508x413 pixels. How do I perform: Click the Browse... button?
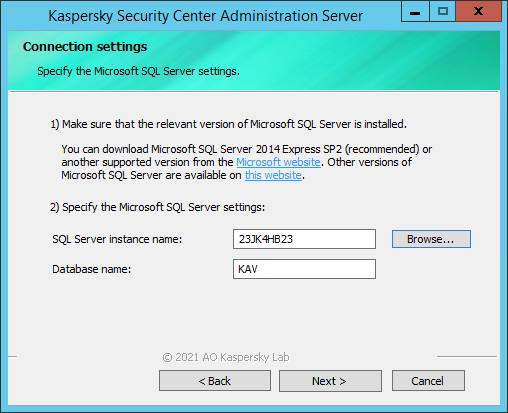point(431,239)
